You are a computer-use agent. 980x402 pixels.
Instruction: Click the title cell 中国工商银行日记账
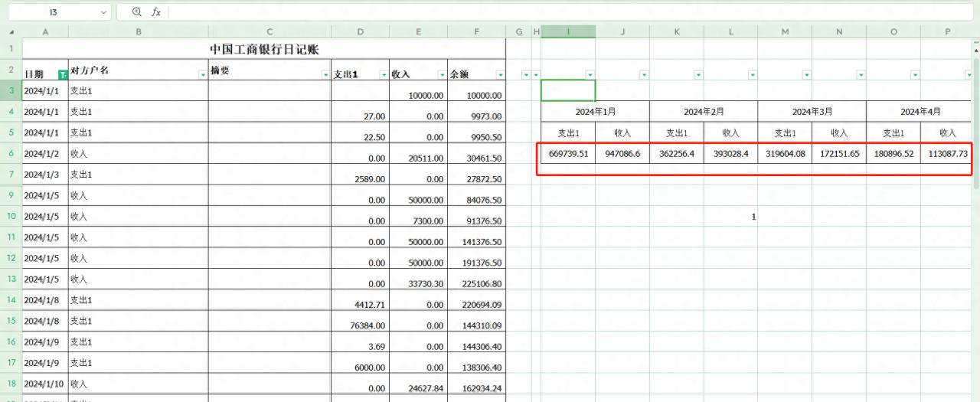[264, 49]
